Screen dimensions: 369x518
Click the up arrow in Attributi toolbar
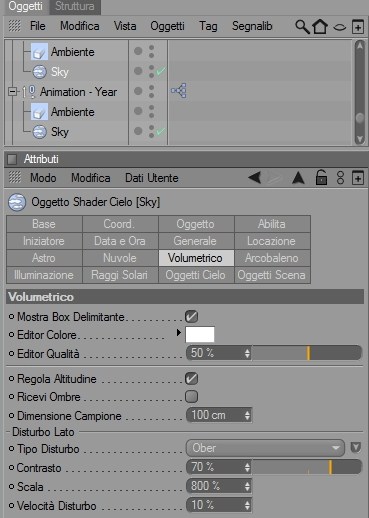(x=298, y=178)
